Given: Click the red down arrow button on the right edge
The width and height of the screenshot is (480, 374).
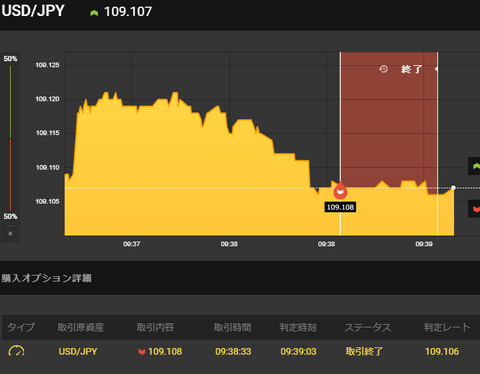Looking at the screenshot, I should (x=475, y=209).
